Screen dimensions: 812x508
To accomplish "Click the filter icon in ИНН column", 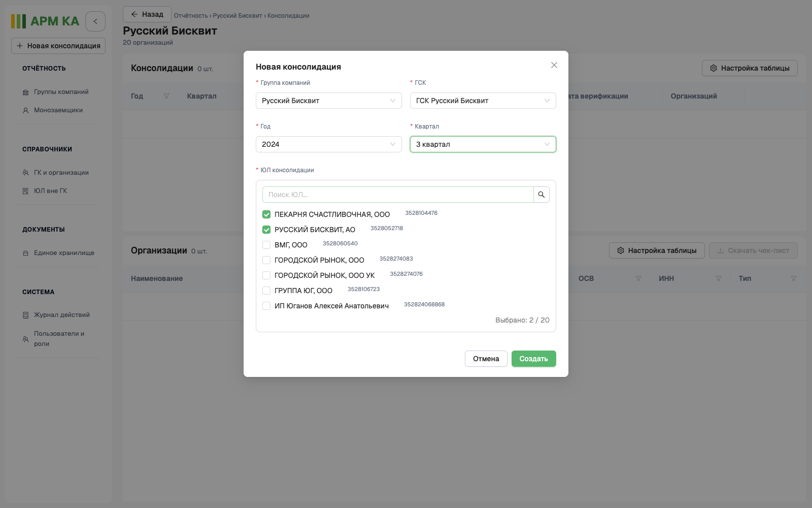I will (719, 278).
